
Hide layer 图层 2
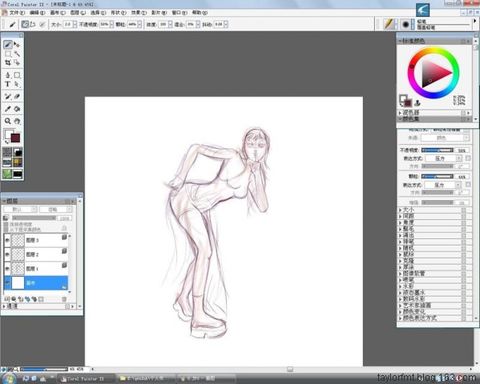[7, 254]
